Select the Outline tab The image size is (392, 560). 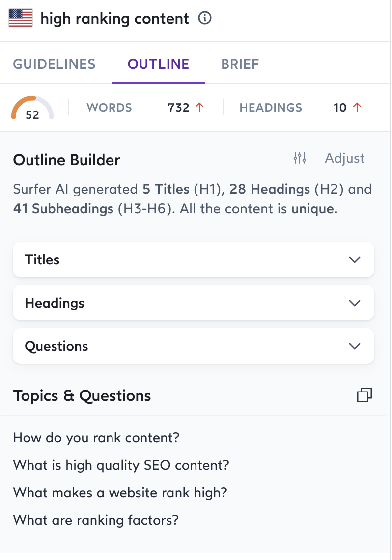[x=159, y=64]
